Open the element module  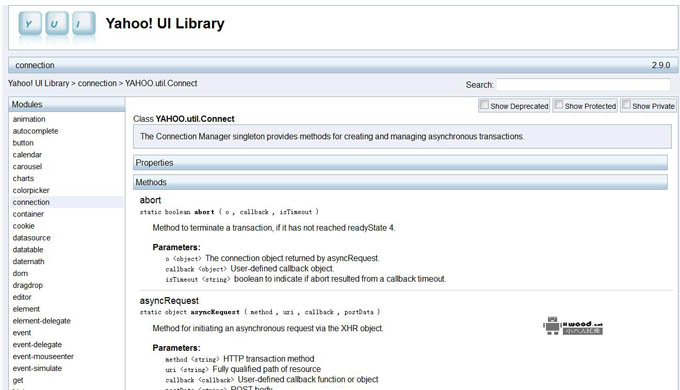[26, 309]
